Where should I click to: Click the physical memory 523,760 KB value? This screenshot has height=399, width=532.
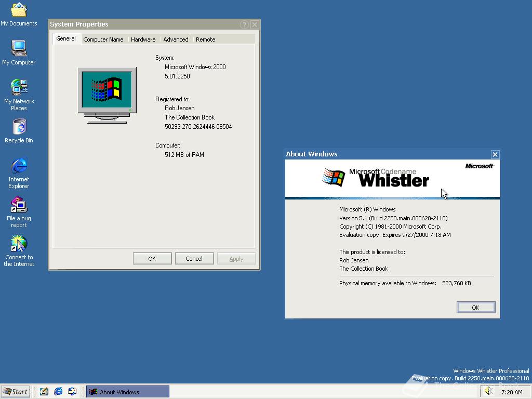(456, 283)
